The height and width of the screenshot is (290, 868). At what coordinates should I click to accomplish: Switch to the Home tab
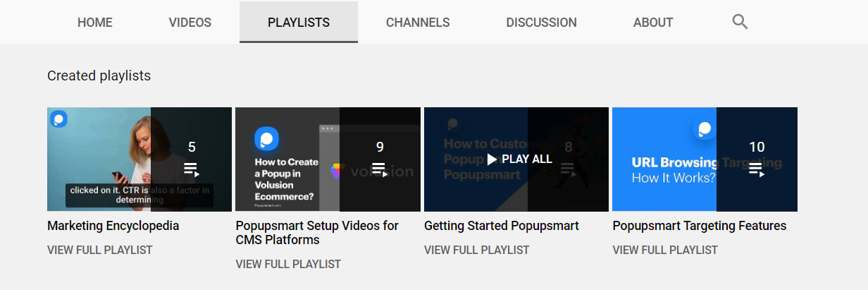(x=94, y=23)
